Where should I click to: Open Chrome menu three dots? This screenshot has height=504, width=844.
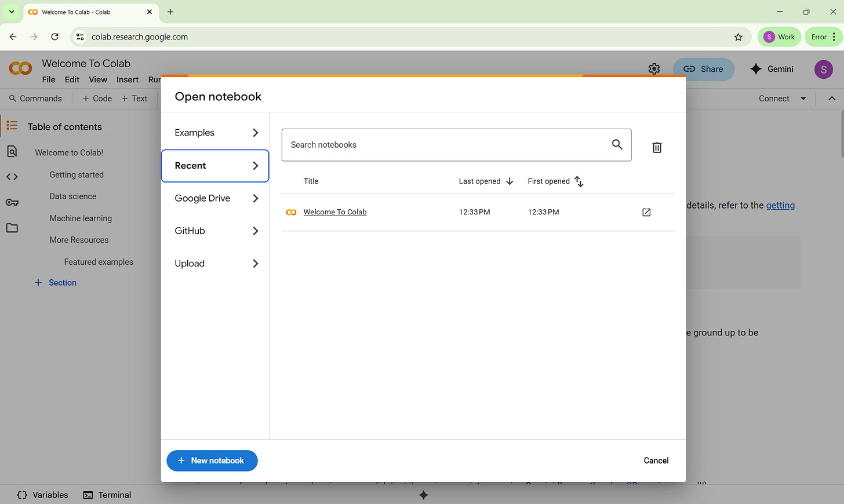(x=834, y=36)
